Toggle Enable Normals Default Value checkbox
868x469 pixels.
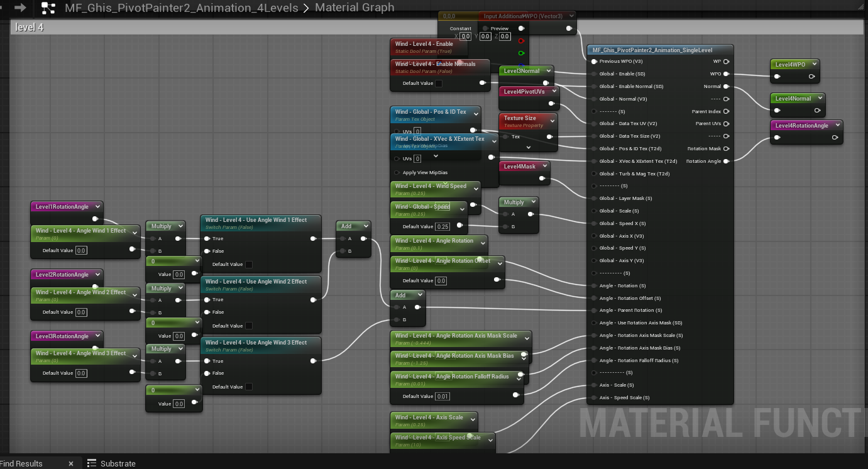(x=439, y=83)
